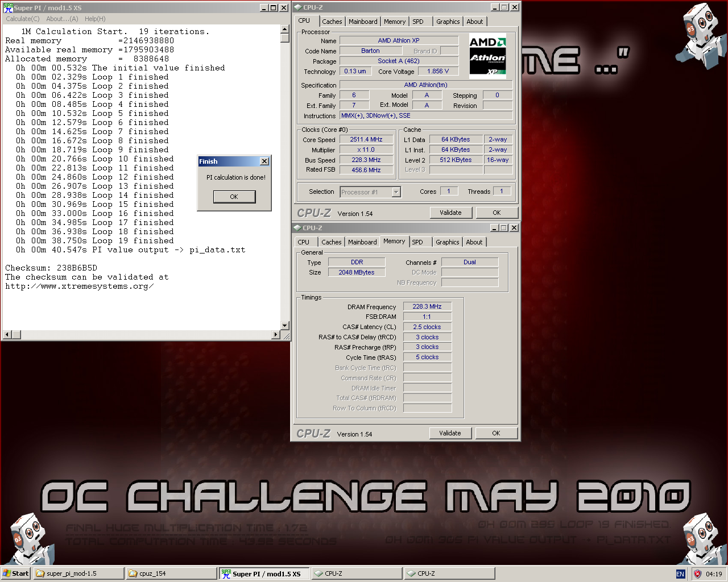
Task: Activate first CPU-Z taskbar button
Action: coord(357,573)
